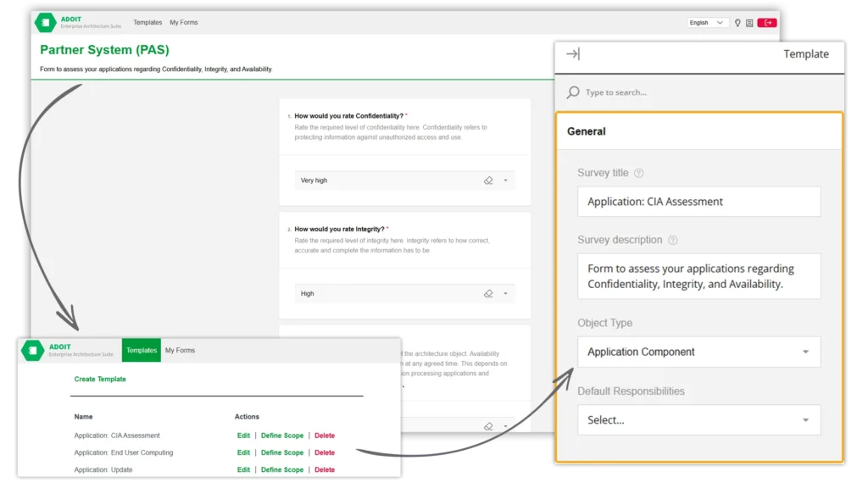Click the Survey title input field
868x488 pixels.
pyautogui.click(x=699, y=202)
